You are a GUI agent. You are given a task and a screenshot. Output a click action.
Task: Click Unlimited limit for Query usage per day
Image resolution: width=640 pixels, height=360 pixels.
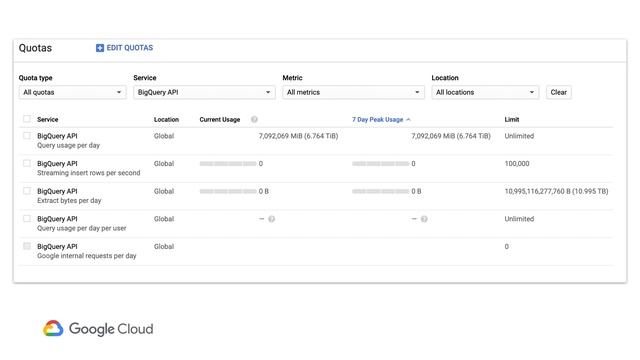(519, 136)
